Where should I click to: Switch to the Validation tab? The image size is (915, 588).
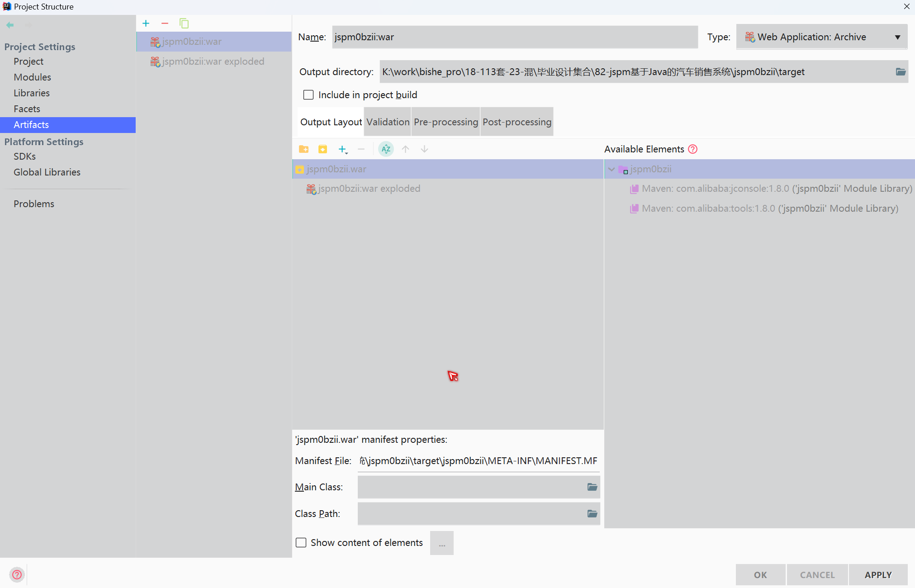click(388, 122)
